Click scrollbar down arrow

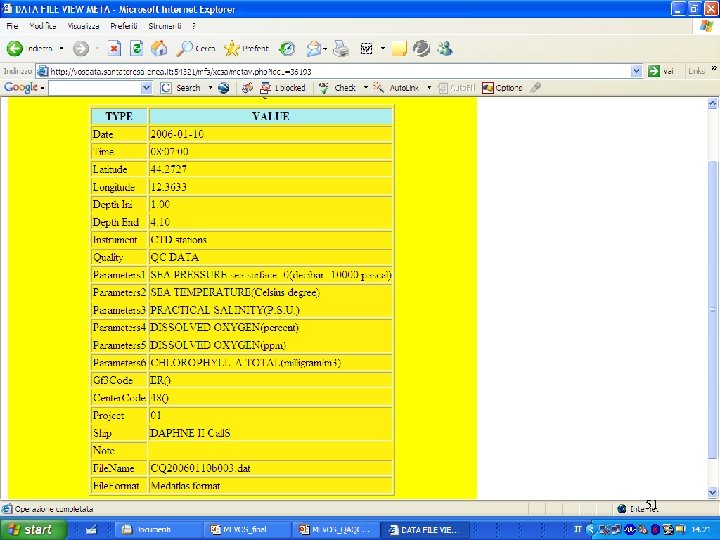(712, 493)
